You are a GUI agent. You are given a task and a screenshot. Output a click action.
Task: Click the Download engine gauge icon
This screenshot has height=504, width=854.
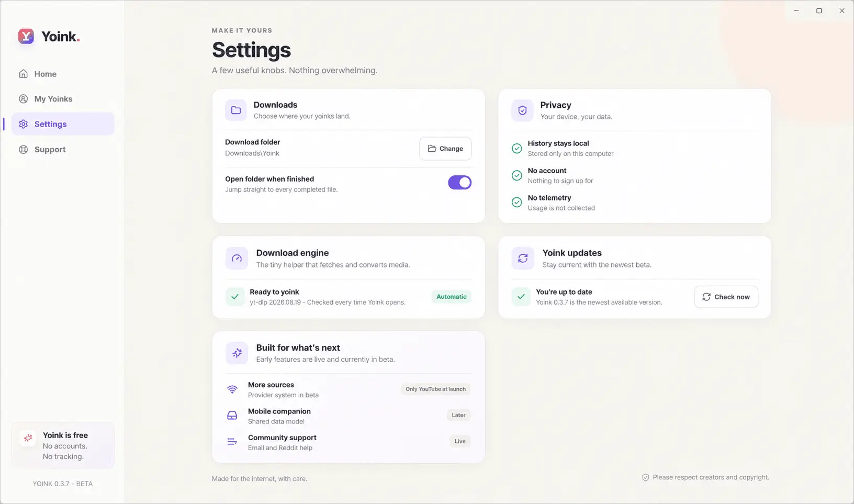tap(237, 258)
